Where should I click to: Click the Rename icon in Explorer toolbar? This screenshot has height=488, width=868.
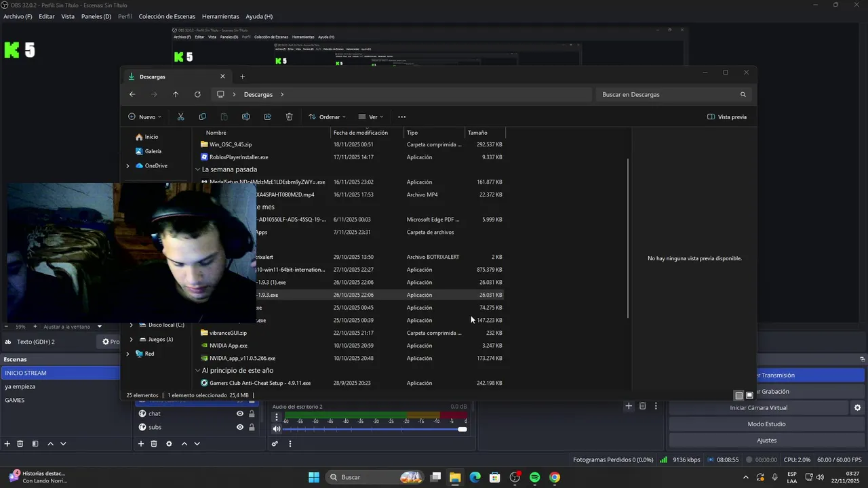tap(245, 117)
